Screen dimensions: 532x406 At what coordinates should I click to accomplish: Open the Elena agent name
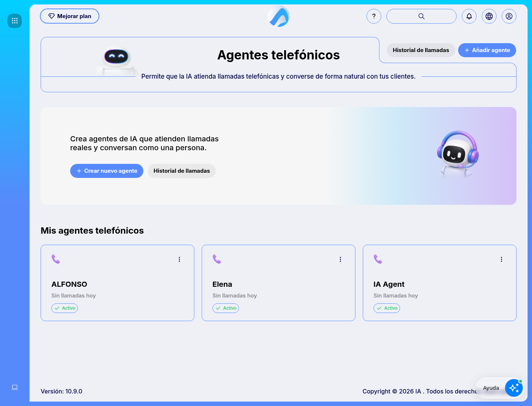[222, 284]
